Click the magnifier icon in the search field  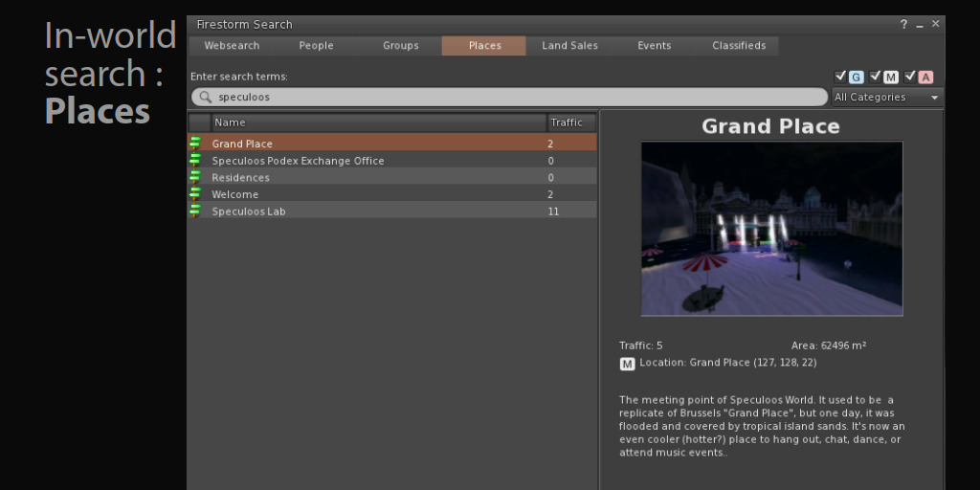(205, 97)
